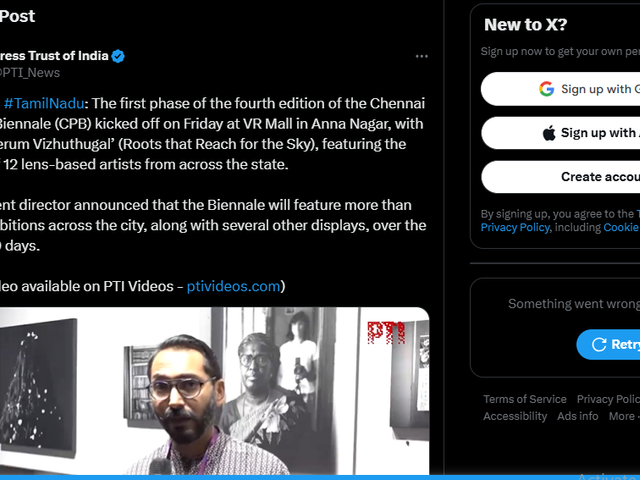Screen dimensions: 640x480
Task: Open the Ads info footer link
Action: (578, 416)
